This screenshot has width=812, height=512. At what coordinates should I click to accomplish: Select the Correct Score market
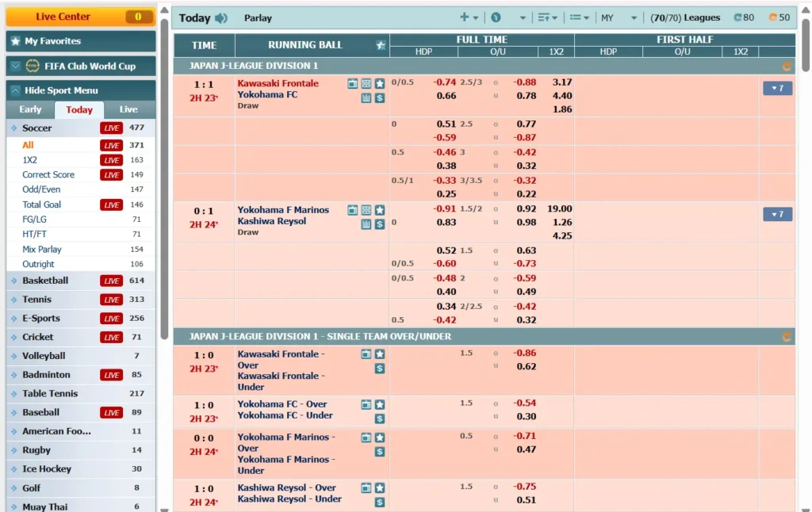(x=48, y=175)
